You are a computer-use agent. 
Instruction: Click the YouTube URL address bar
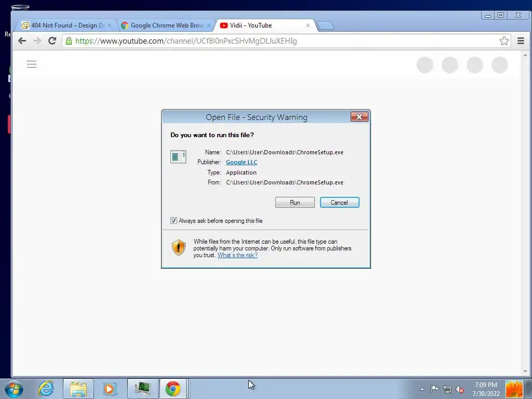[285, 41]
